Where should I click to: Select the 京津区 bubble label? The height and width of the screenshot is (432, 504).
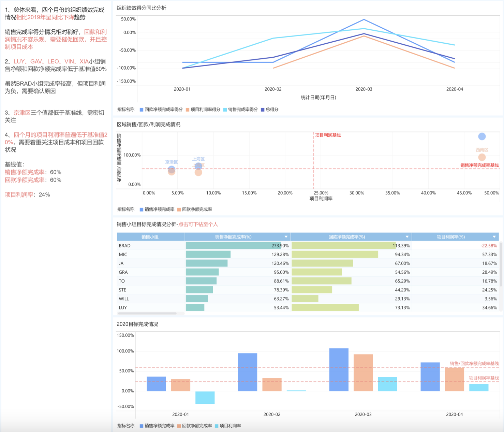172,162
